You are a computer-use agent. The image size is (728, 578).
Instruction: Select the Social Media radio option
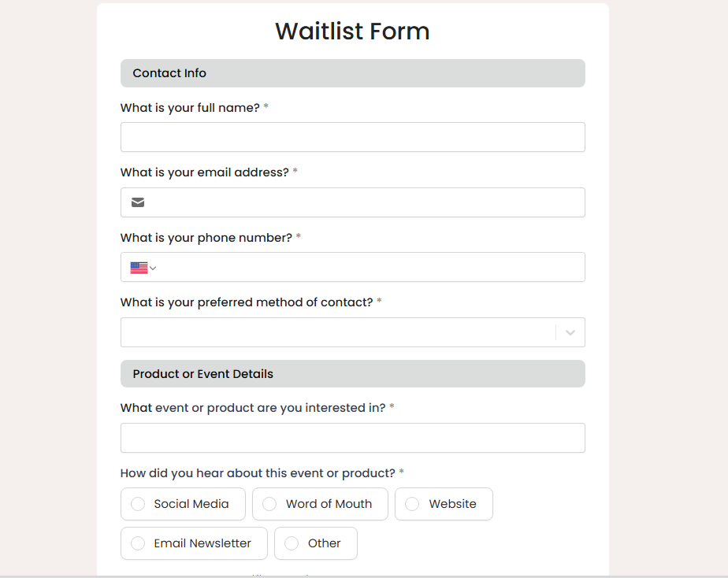(x=138, y=504)
